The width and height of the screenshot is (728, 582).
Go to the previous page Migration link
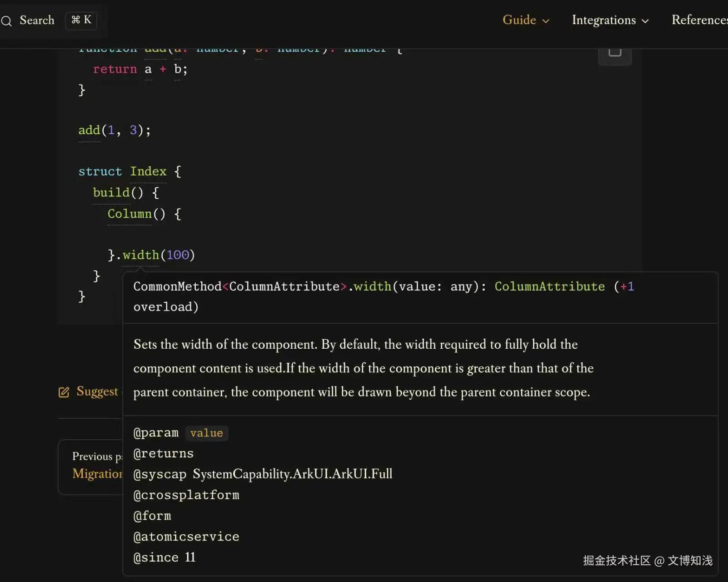click(97, 473)
